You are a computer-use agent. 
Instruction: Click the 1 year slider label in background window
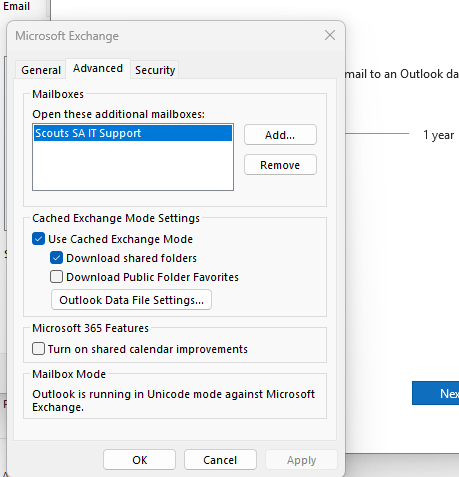438,135
